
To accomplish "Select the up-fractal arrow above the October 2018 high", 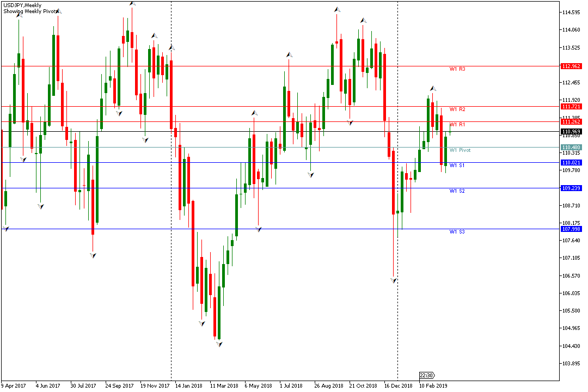I will coord(363,21).
